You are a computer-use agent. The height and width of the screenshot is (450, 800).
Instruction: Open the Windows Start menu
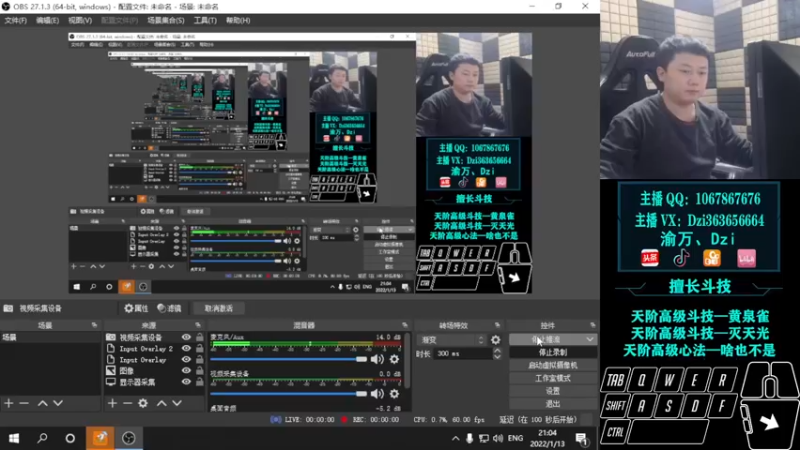[14, 438]
